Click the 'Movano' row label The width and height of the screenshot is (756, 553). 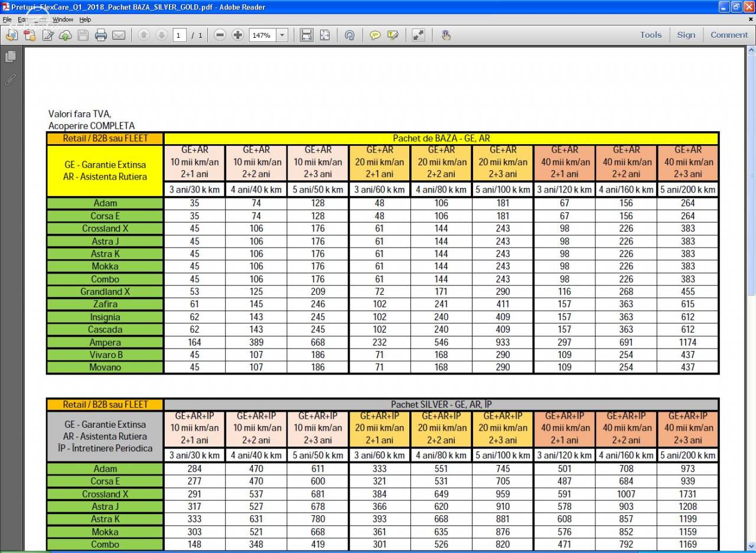tap(105, 367)
